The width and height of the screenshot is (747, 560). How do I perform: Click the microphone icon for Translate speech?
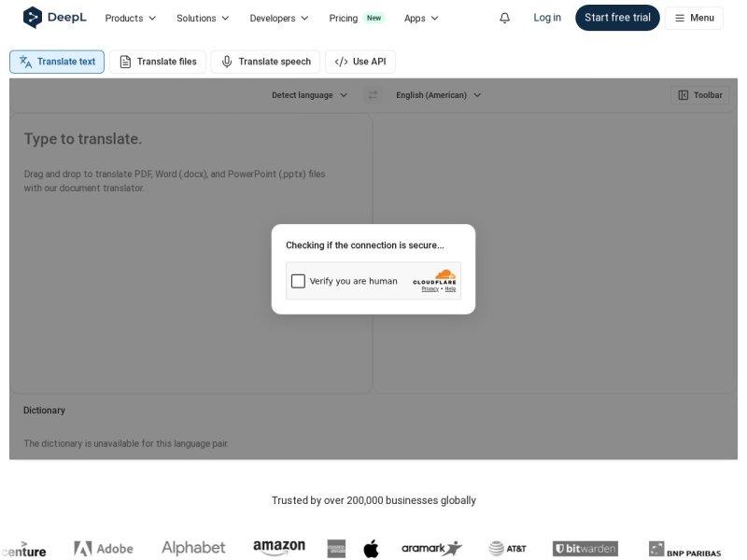tap(227, 62)
